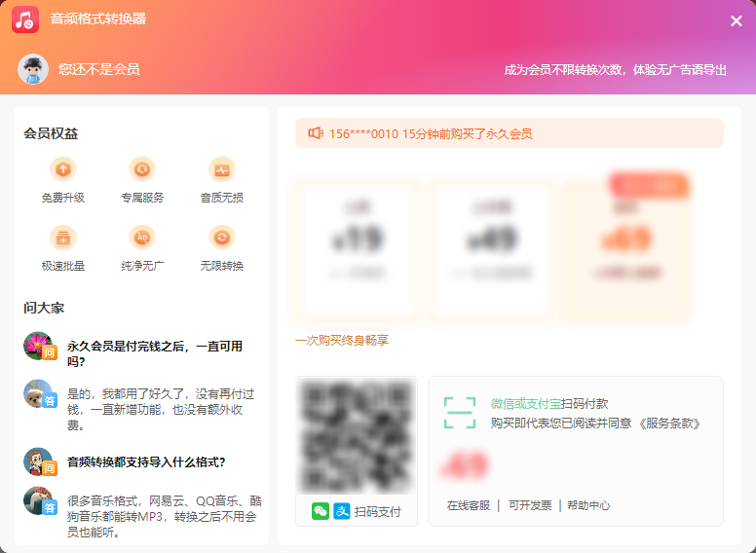Select the first blurred ¥19 price plan card

click(357, 249)
